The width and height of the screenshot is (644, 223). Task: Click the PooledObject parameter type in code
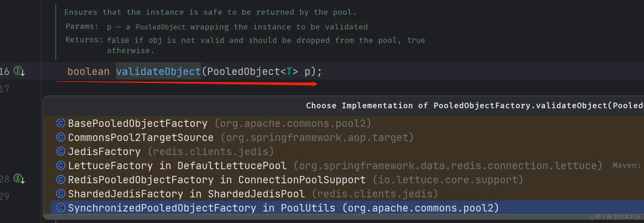pos(244,71)
